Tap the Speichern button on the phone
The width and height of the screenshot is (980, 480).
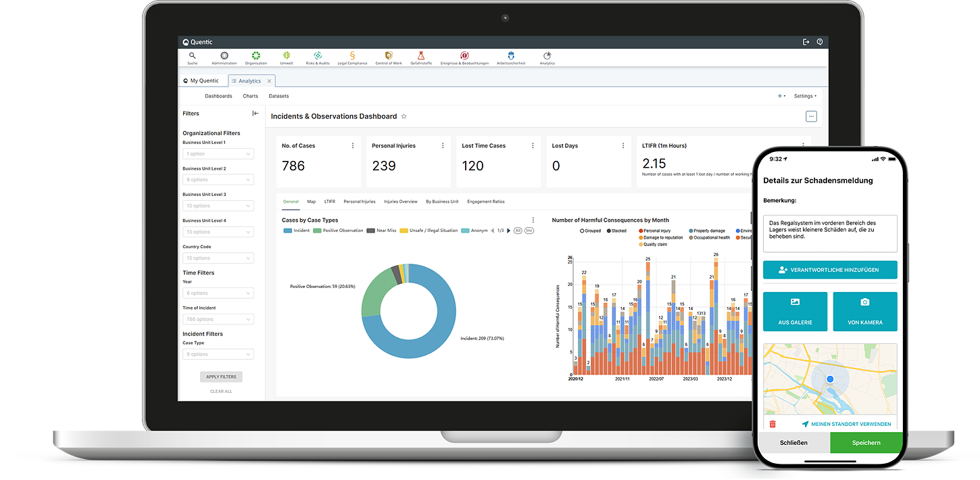coord(866,443)
